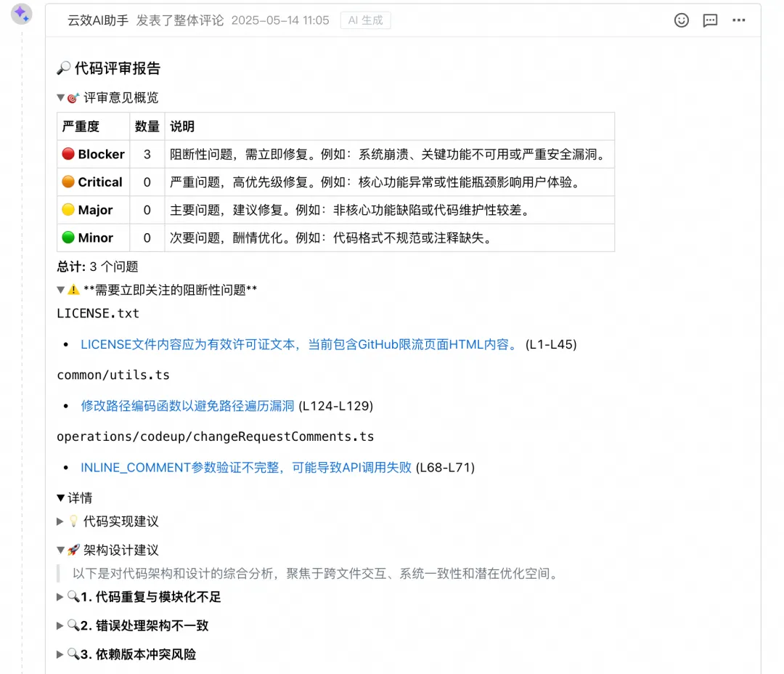Viewport: 784px width, 674px height.
Task: Collapse the 需要立即关注的阻断性问题 section
Action: 60,290
